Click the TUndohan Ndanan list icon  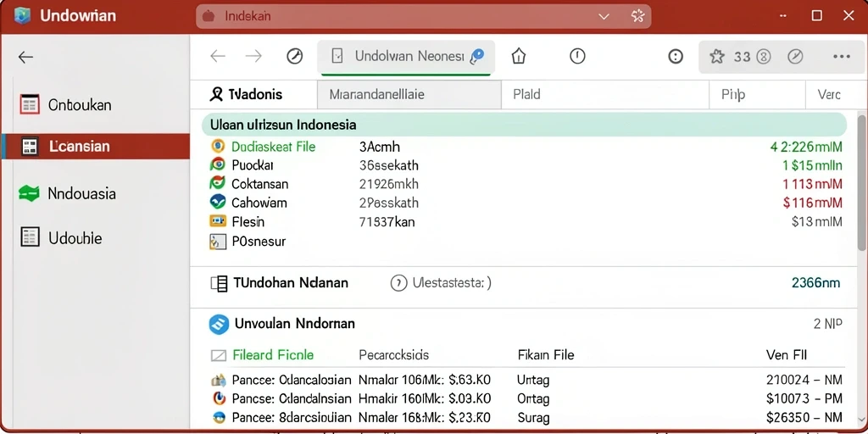pyautogui.click(x=220, y=284)
